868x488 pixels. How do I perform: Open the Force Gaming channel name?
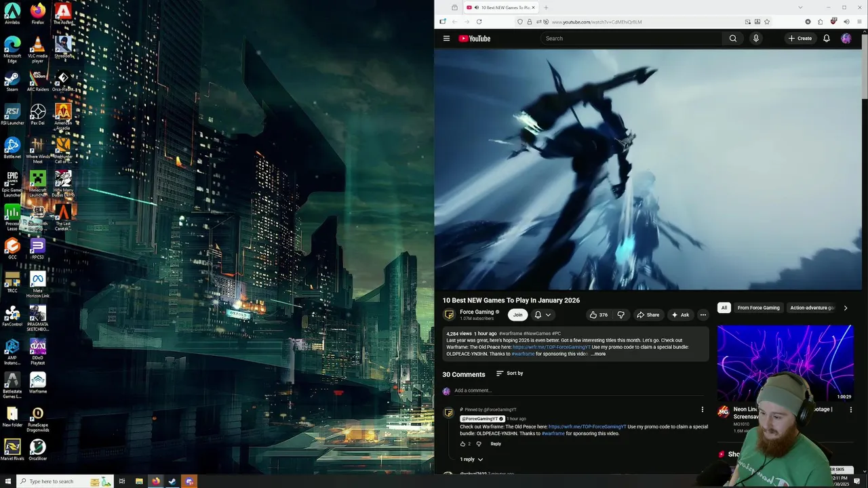click(x=477, y=312)
